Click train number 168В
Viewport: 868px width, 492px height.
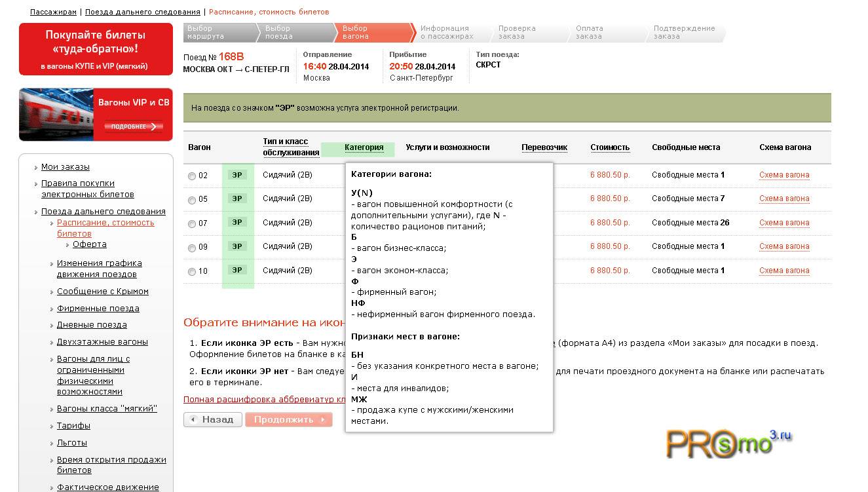[231, 57]
